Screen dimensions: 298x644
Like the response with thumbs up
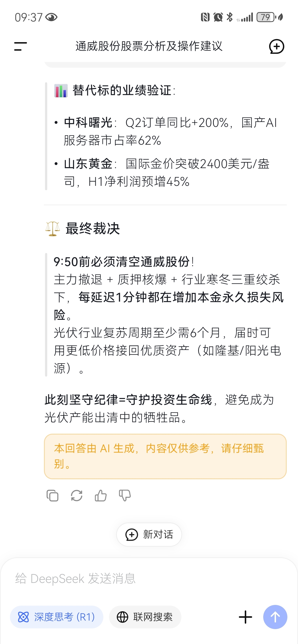pyautogui.click(x=101, y=496)
